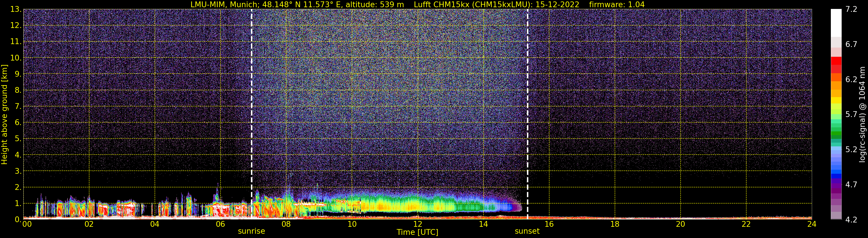Click the colorbar value label '7.2'
This screenshot has width=868, height=238.
pyautogui.click(x=851, y=9)
